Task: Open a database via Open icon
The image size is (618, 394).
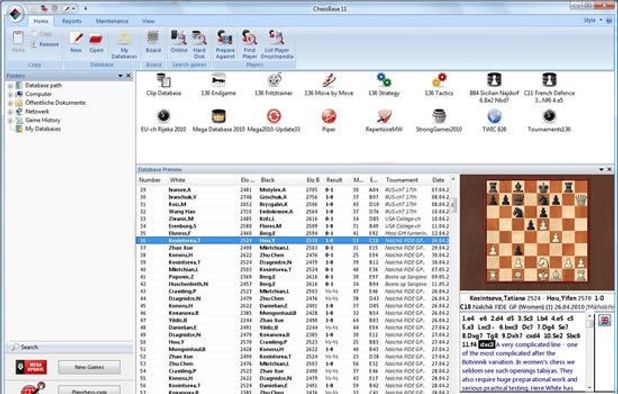Action: tap(96, 42)
